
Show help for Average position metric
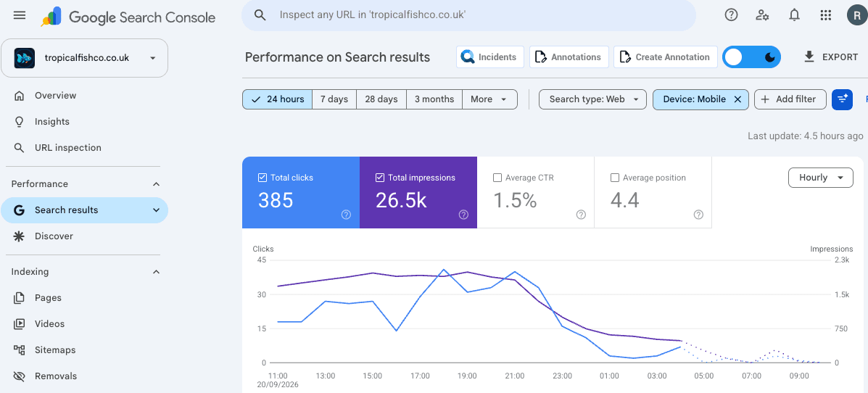[698, 215]
